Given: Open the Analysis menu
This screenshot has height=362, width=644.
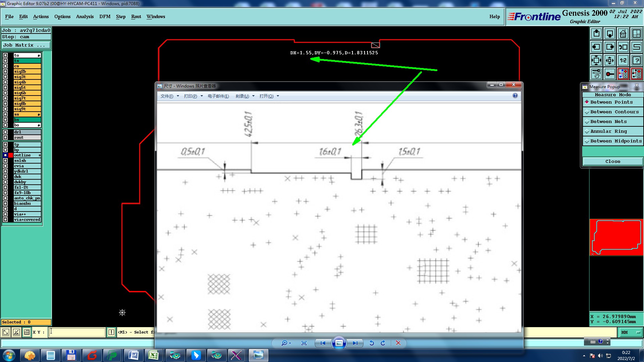Looking at the screenshot, I should pos(85,16).
